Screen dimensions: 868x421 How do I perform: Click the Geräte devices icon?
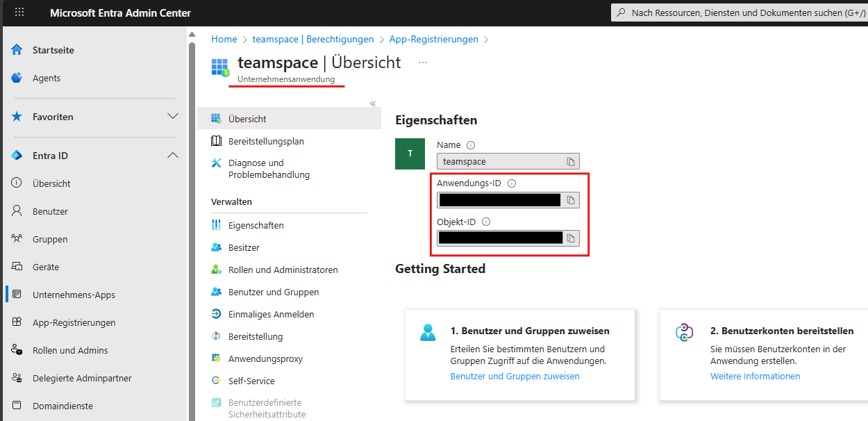tap(17, 267)
